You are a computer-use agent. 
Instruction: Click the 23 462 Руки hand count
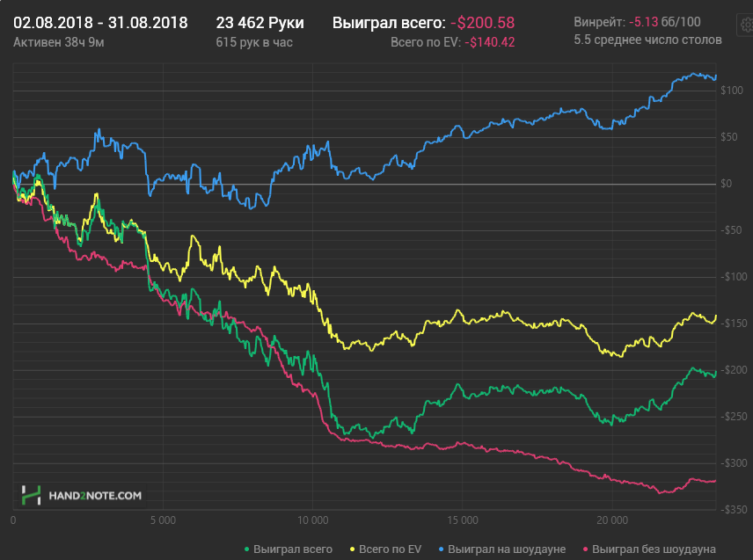click(260, 23)
